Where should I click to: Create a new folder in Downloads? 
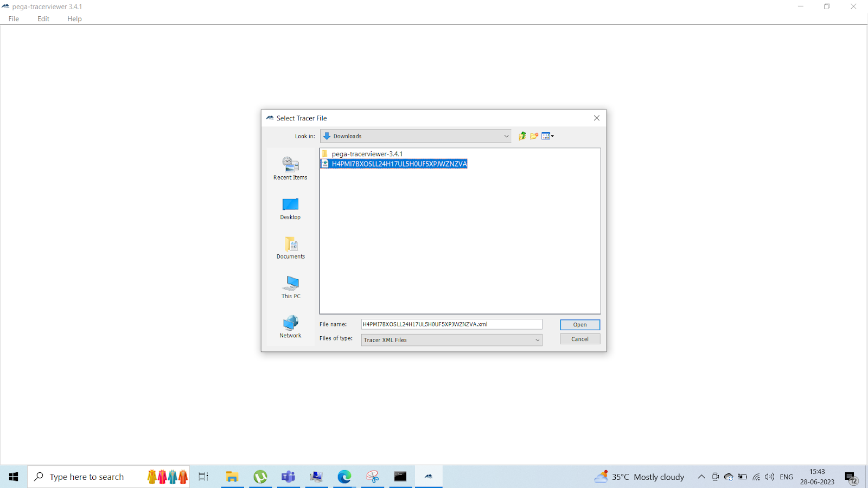534,136
